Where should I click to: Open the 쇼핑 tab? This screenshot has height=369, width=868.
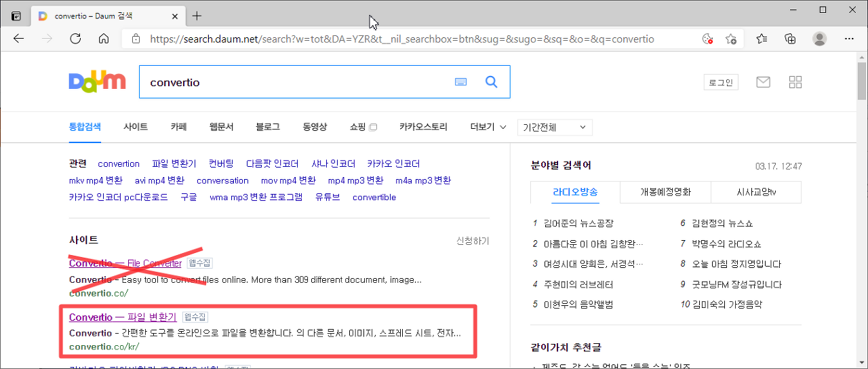point(363,127)
